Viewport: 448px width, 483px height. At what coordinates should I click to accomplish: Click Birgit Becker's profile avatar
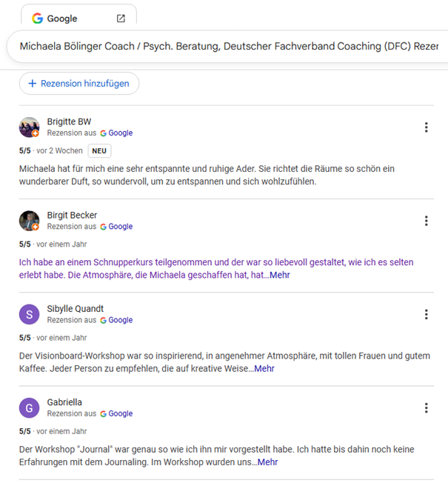click(29, 221)
